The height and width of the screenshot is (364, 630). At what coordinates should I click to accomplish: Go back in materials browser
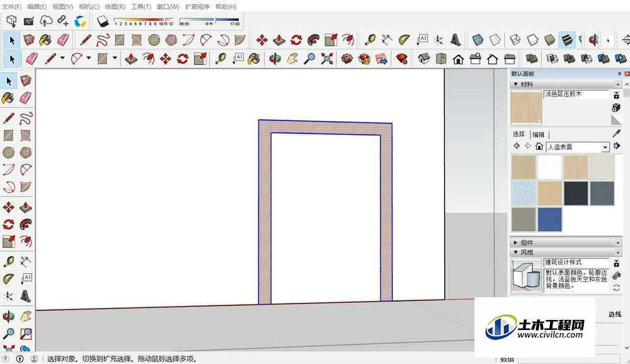[517, 146]
